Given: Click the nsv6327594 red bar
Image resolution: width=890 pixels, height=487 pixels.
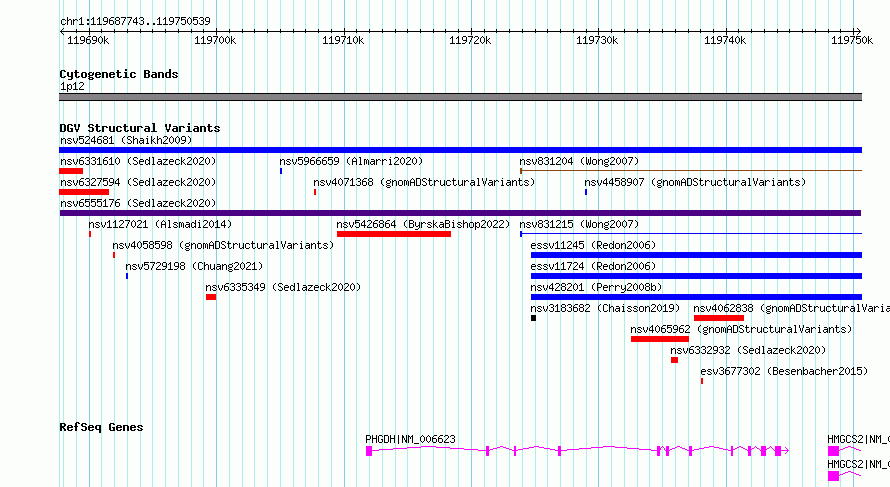Looking at the screenshot, I should point(84,192).
